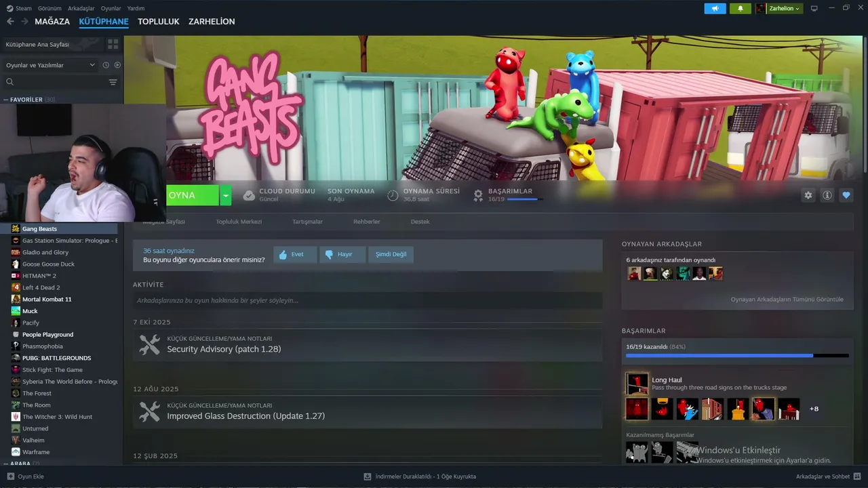Image resolution: width=868 pixels, height=488 pixels.
Task: Click the magnifier search icon in sidebar
Action: tap(9, 82)
